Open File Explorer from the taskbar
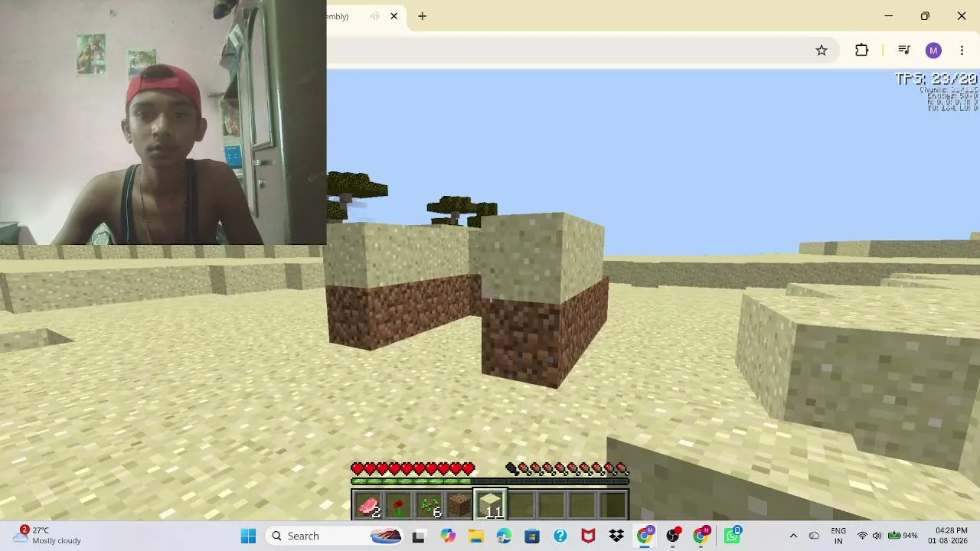This screenshot has height=551, width=980. pos(475,536)
